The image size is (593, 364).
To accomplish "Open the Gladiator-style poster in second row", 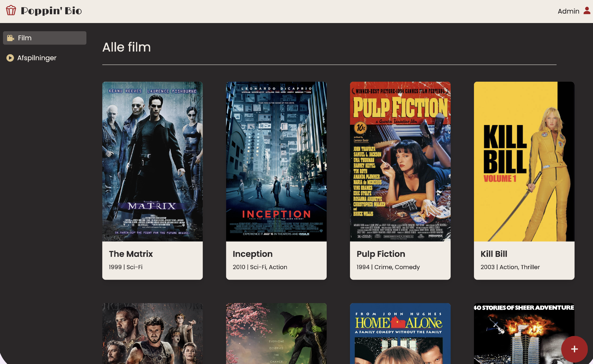I will pyautogui.click(x=153, y=334).
